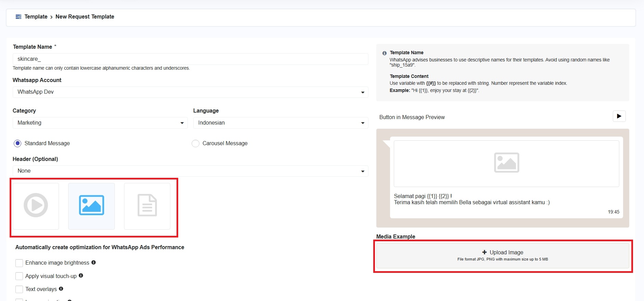
Task: Click the Template Name input field
Action: point(190,59)
